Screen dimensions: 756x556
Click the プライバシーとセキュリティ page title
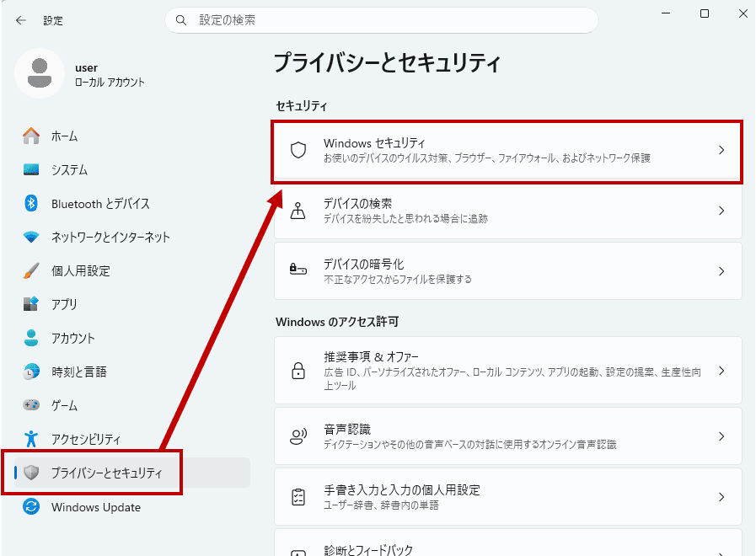tap(388, 62)
